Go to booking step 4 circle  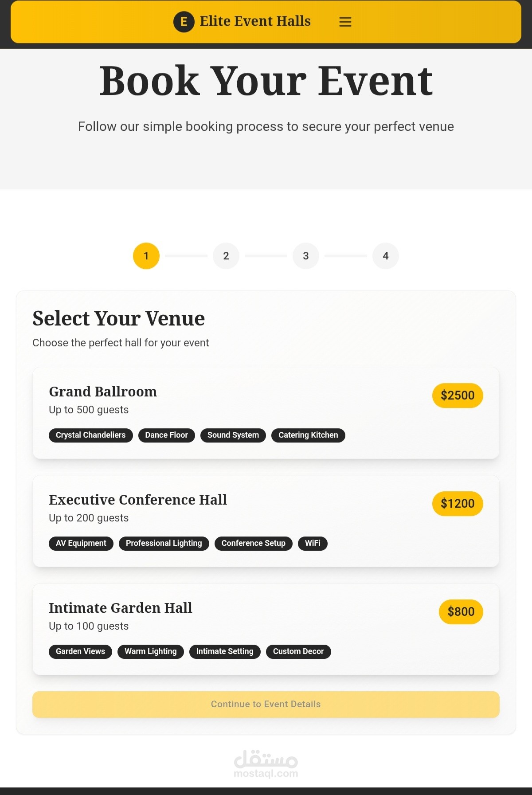(x=386, y=256)
